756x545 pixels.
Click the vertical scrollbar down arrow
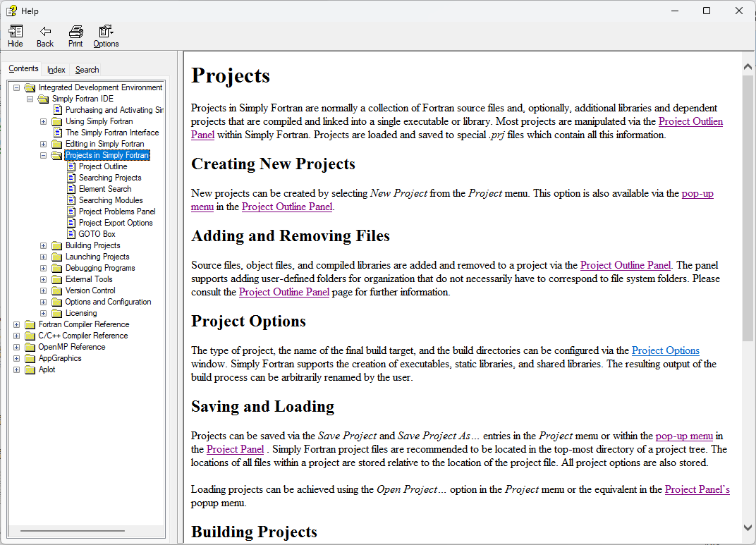tap(748, 527)
